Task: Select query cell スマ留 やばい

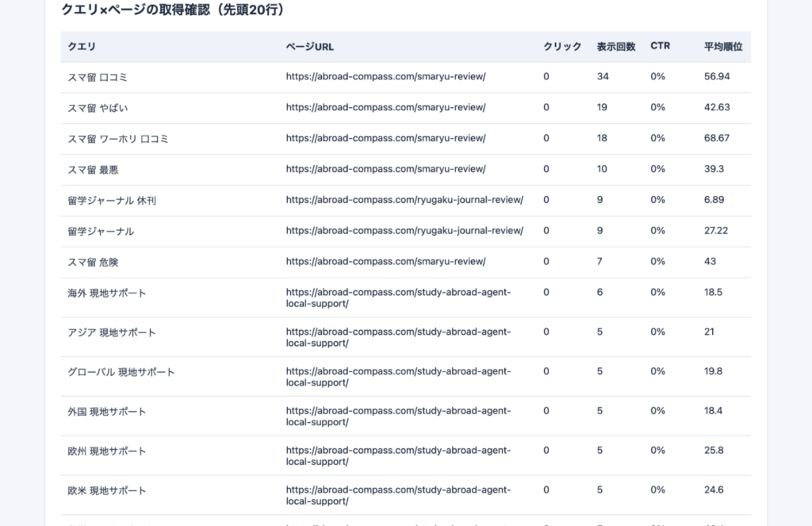Action: 98,108
